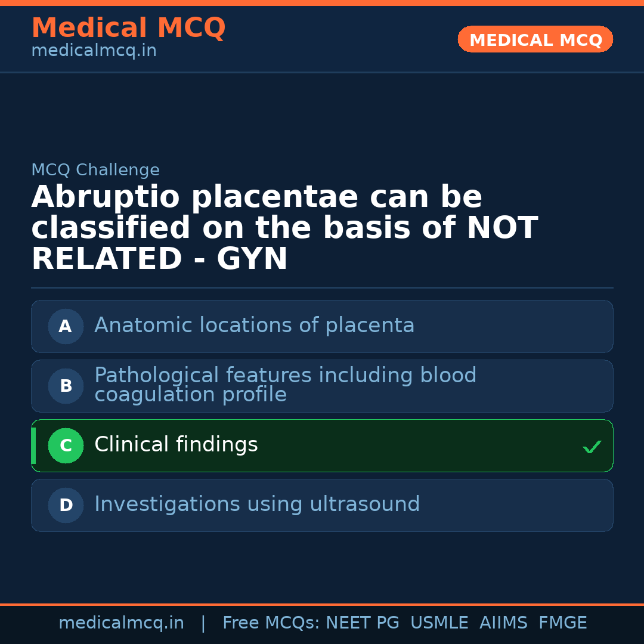Choose 'Pathological features including blood coagulation profile'
The height and width of the screenshot is (644, 644).
(x=285, y=385)
